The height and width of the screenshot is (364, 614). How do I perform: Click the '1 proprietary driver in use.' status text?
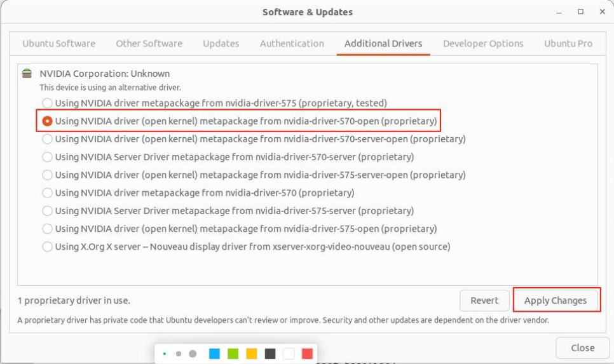(x=74, y=300)
